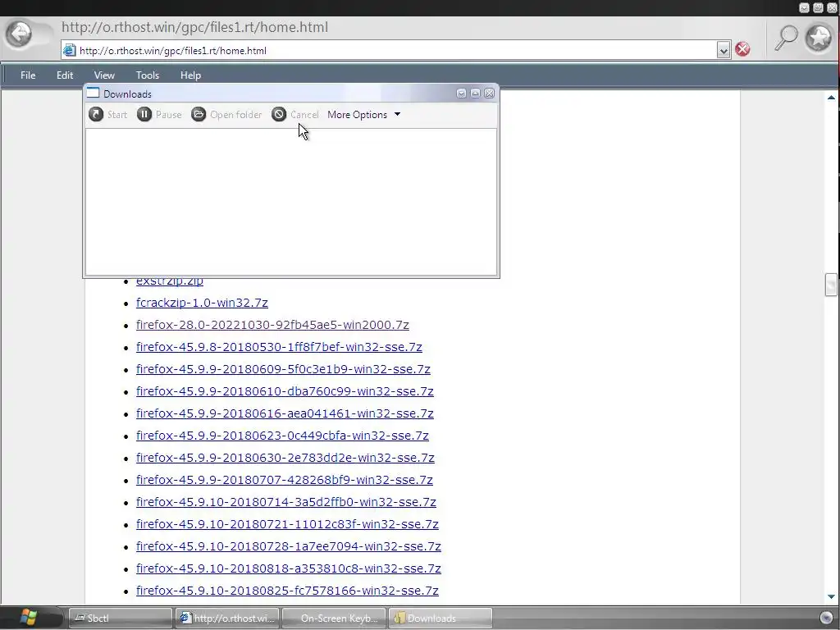
Task: Click the Cancel icon in Downloads toolbar
Action: pos(279,114)
